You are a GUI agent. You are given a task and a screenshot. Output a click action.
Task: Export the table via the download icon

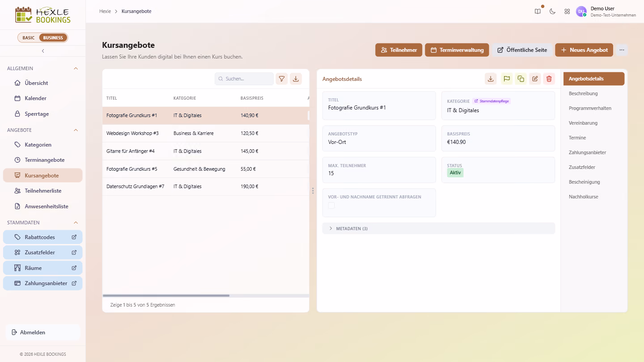[296, 79]
